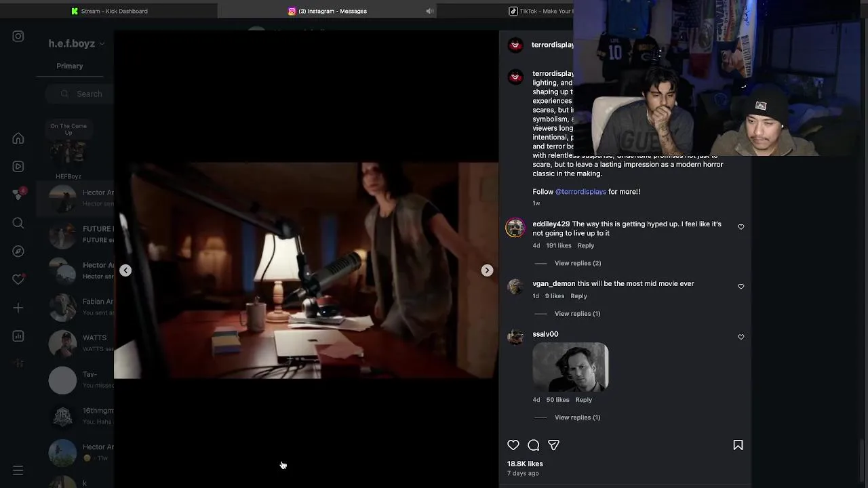This screenshot has width=868, height=488.
Task: Select Primary messages tab
Action: [70, 66]
